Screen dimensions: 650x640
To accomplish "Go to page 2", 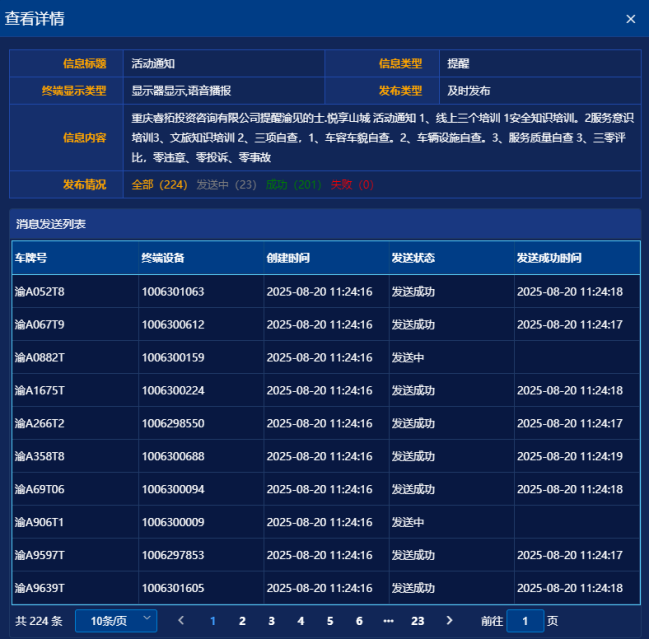I will tap(241, 621).
